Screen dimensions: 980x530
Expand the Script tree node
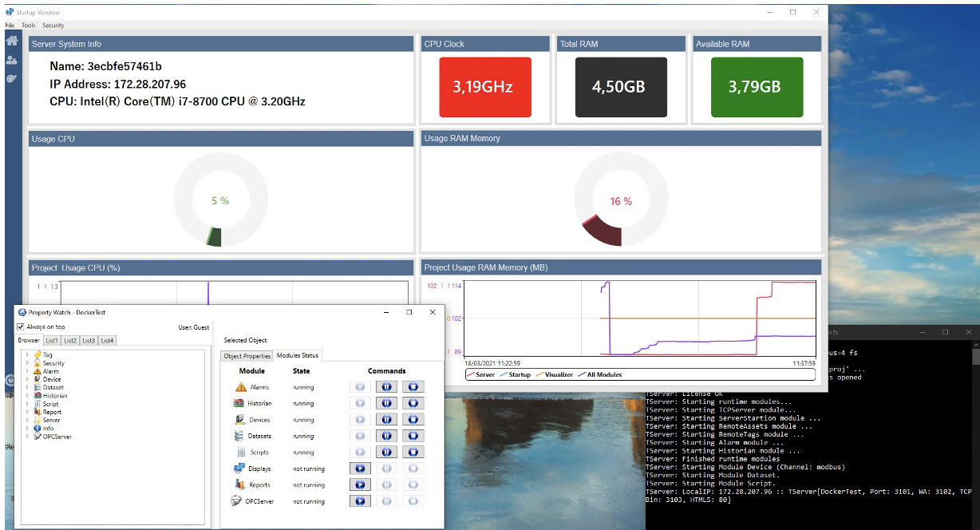(x=28, y=404)
